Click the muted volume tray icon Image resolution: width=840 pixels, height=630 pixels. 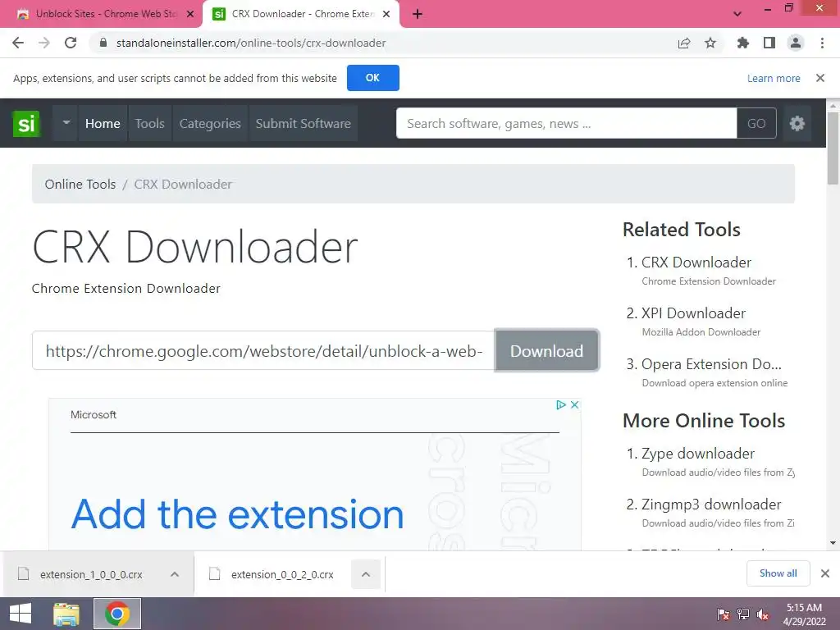763,614
